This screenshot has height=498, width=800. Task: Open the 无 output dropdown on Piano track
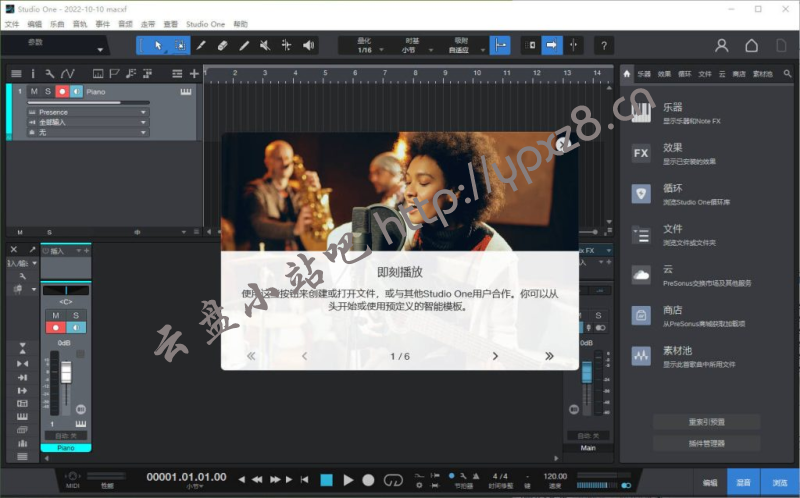coord(88,133)
